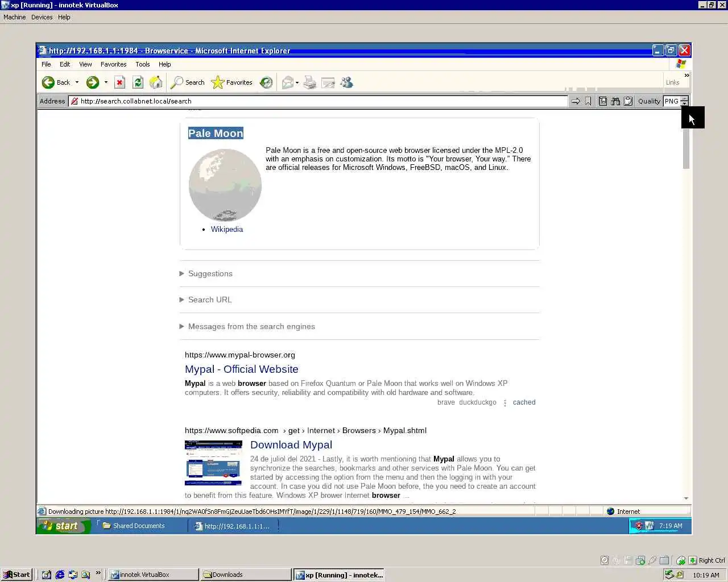This screenshot has height=582, width=728.
Task: Click VirtualBox shared folders status icon
Action: tap(664, 560)
